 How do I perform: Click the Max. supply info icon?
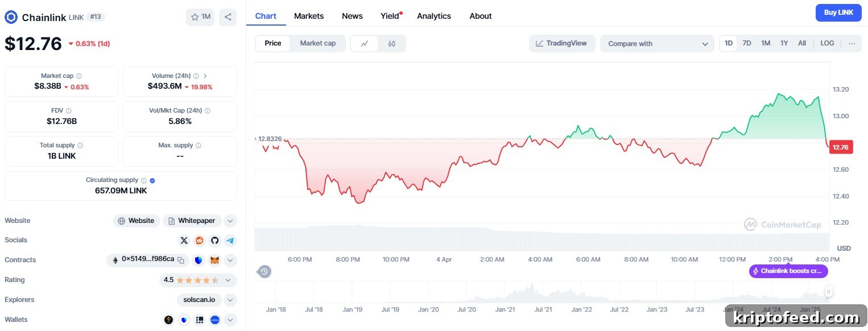tap(199, 146)
